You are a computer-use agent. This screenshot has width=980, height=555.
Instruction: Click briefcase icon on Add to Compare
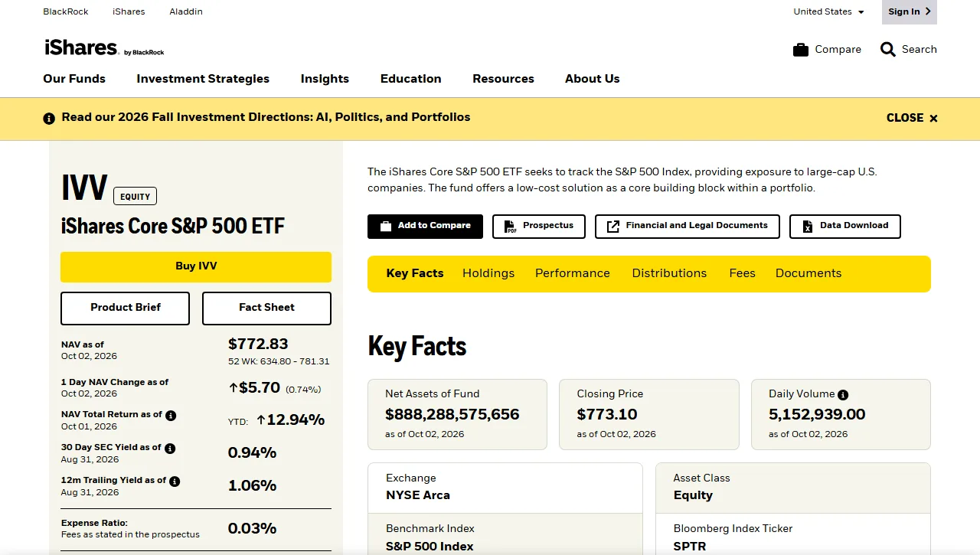[x=386, y=227]
